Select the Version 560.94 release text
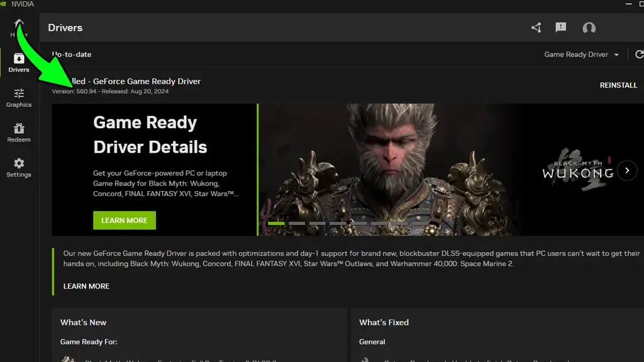644x362 pixels. click(110, 92)
